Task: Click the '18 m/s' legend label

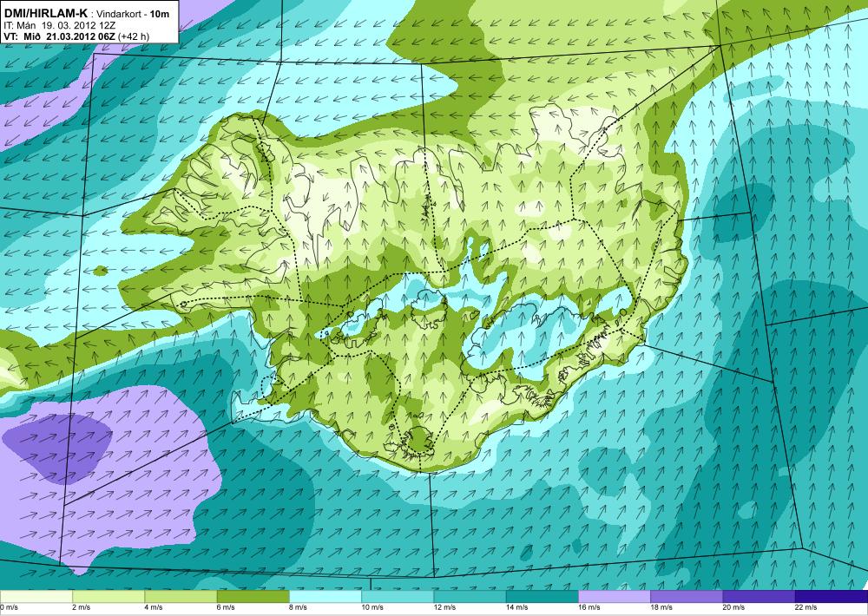Action: point(661,607)
